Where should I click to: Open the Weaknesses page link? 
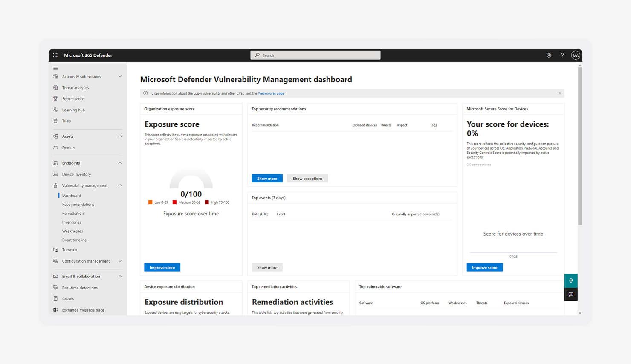(x=271, y=93)
